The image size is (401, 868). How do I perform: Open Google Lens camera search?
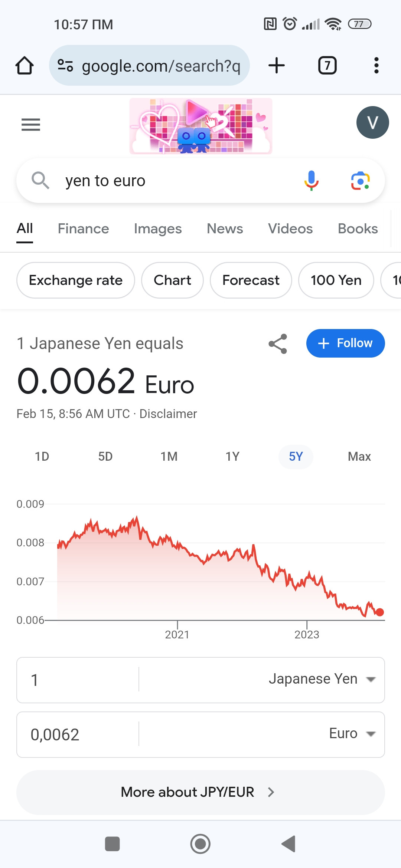(360, 181)
